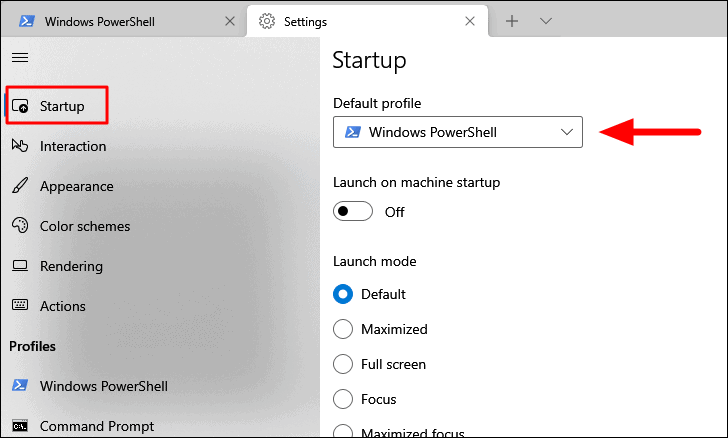Choose the Full screen launch mode
The width and height of the screenshot is (728, 438).
point(343,364)
